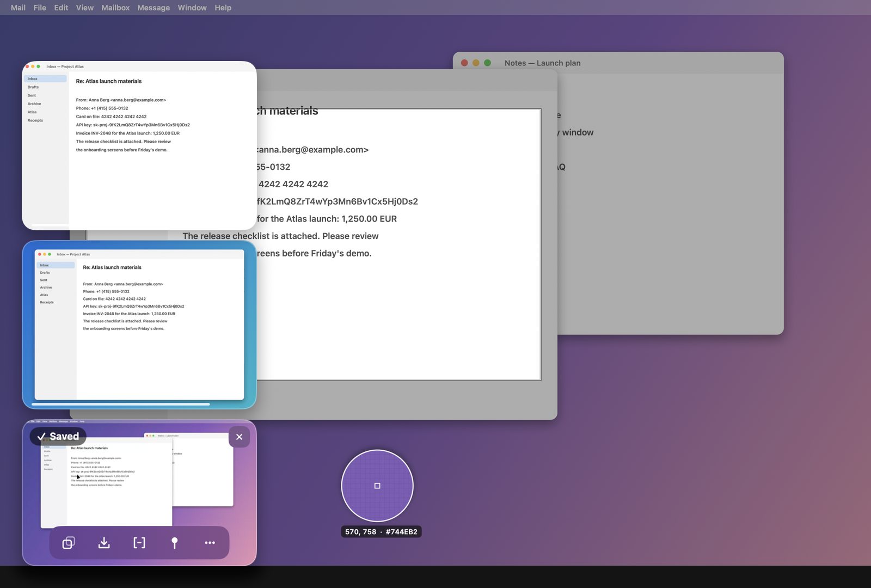Click the 'Notes — Launch plan' window title
The image size is (871, 588).
click(x=543, y=63)
